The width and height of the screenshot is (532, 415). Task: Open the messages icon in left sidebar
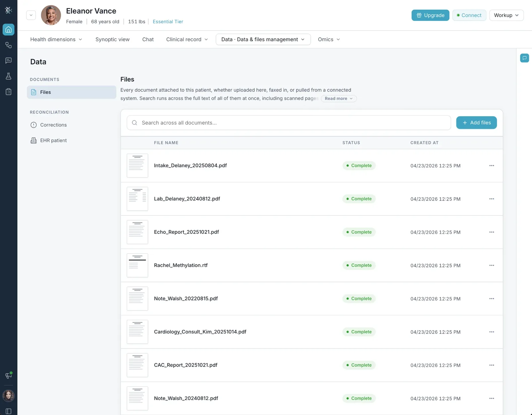click(9, 61)
